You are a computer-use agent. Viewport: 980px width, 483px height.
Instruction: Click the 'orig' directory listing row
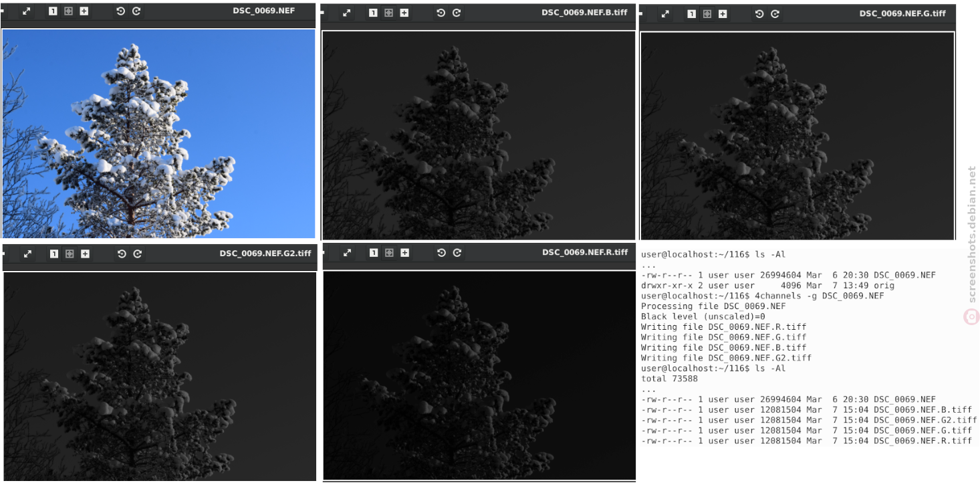click(767, 286)
